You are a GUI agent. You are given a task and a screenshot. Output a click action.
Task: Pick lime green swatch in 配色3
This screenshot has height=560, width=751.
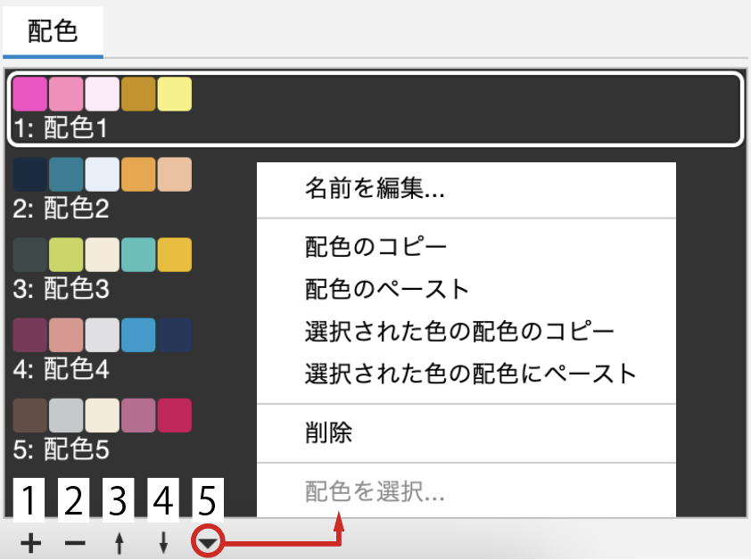point(66,255)
